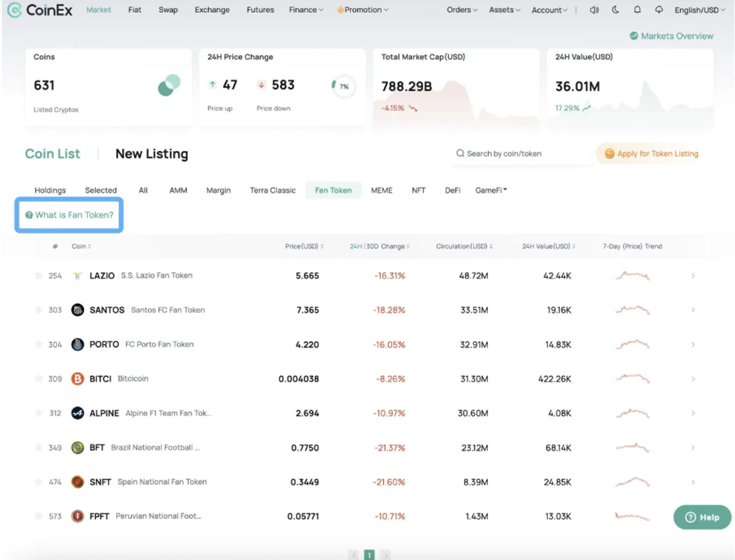Screen dimensions: 735x560
Task: Select the MEME category tab
Action: [382, 190]
